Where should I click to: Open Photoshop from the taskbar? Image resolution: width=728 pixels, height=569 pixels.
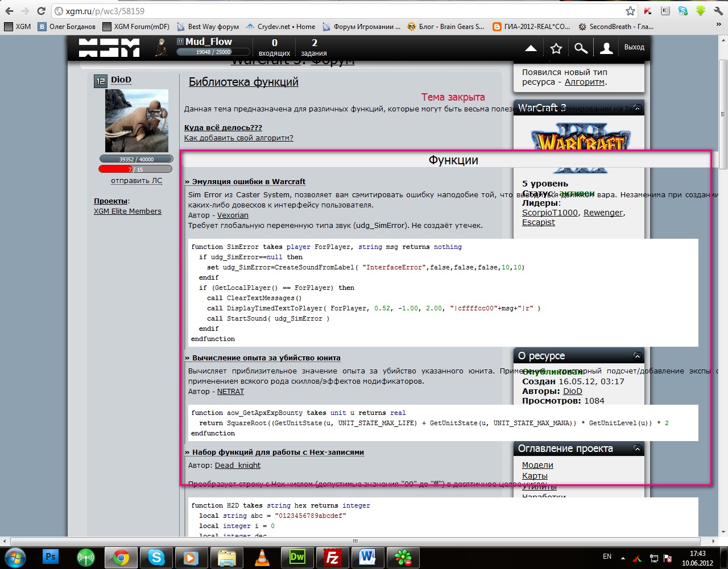[x=51, y=557]
